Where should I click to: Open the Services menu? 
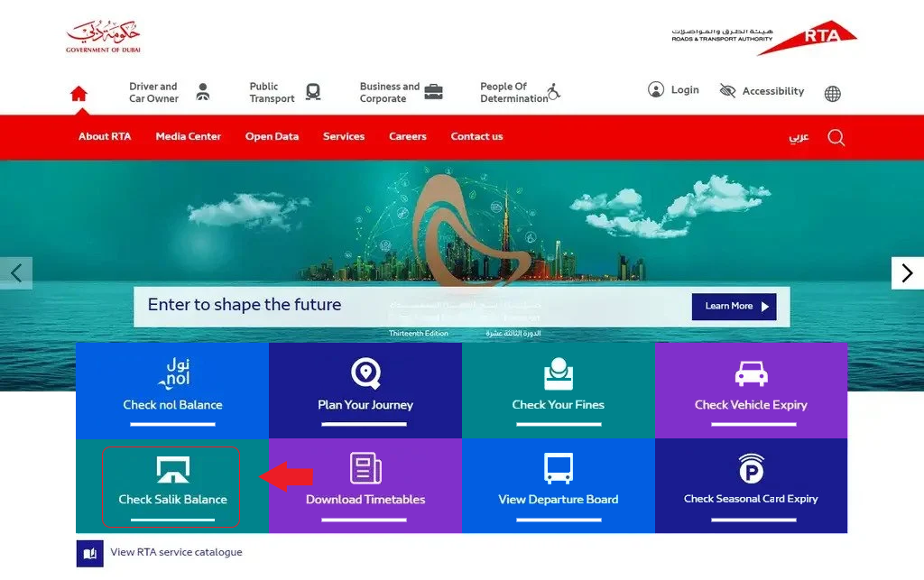[x=344, y=136]
